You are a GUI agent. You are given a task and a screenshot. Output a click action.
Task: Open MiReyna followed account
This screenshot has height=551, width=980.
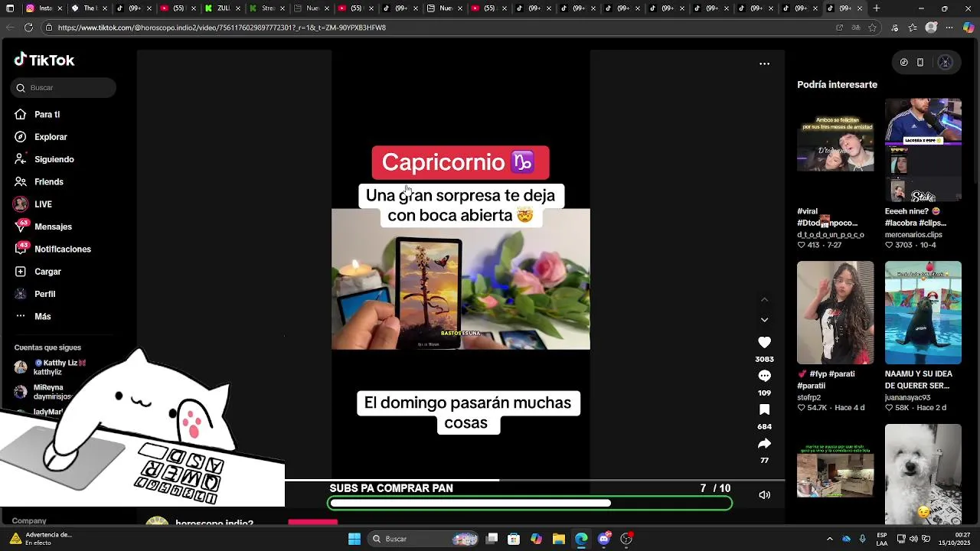(44, 392)
